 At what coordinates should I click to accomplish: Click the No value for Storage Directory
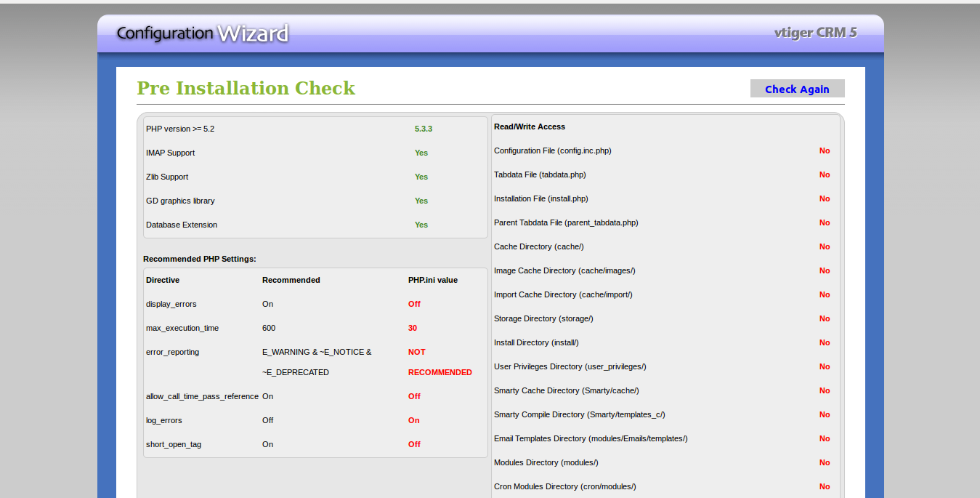pyautogui.click(x=825, y=318)
